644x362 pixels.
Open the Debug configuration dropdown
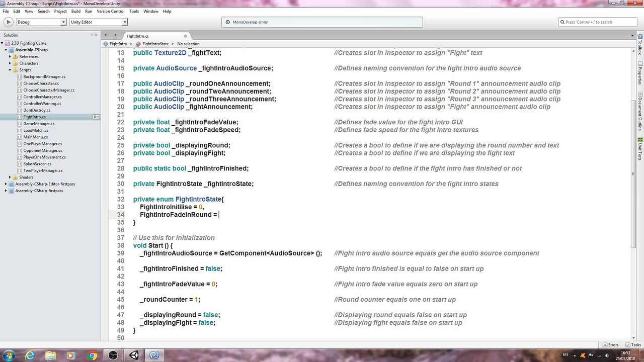(41, 22)
